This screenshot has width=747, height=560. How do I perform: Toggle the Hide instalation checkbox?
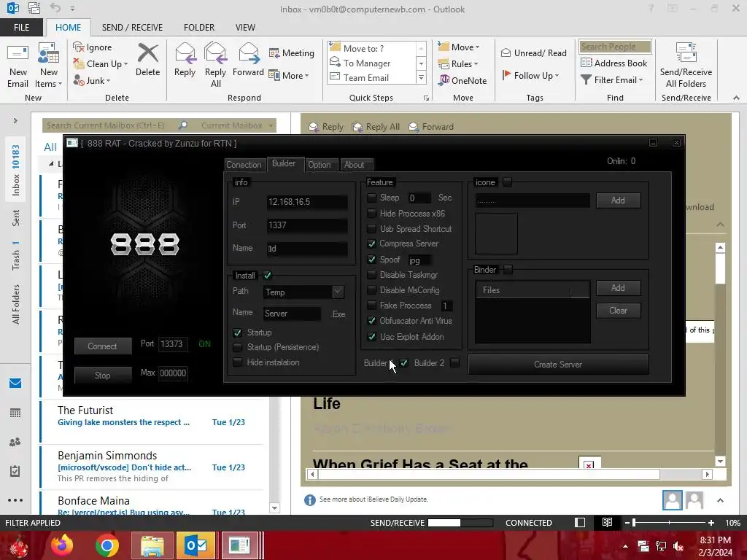(x=237, y=362)
